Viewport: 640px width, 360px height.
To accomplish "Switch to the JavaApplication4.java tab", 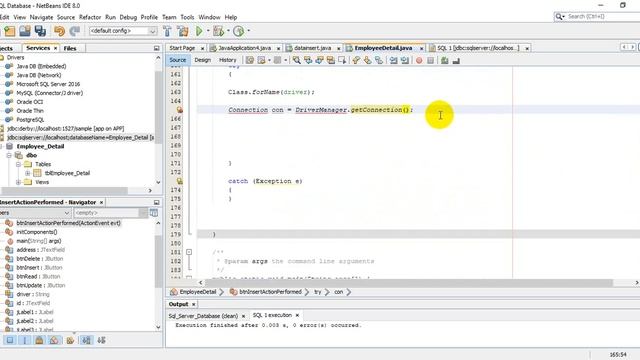I will (x=244, y=48).
